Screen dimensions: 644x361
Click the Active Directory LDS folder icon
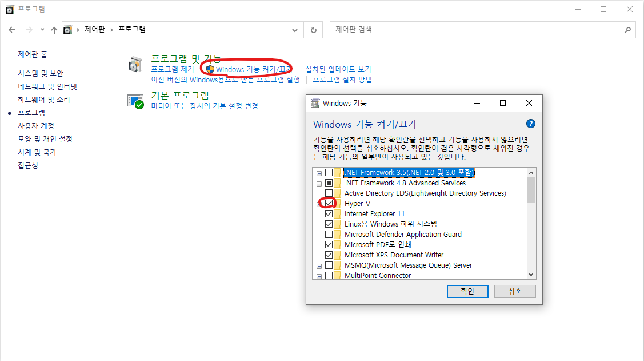tap(338, 193)
